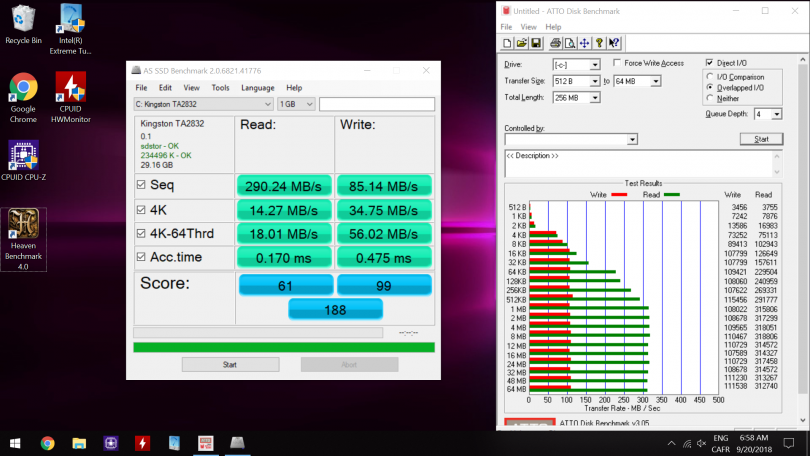Screen dimensions: 810x456
Task: Click the Save floppy disk icon in ATTO
Action: 536,43
